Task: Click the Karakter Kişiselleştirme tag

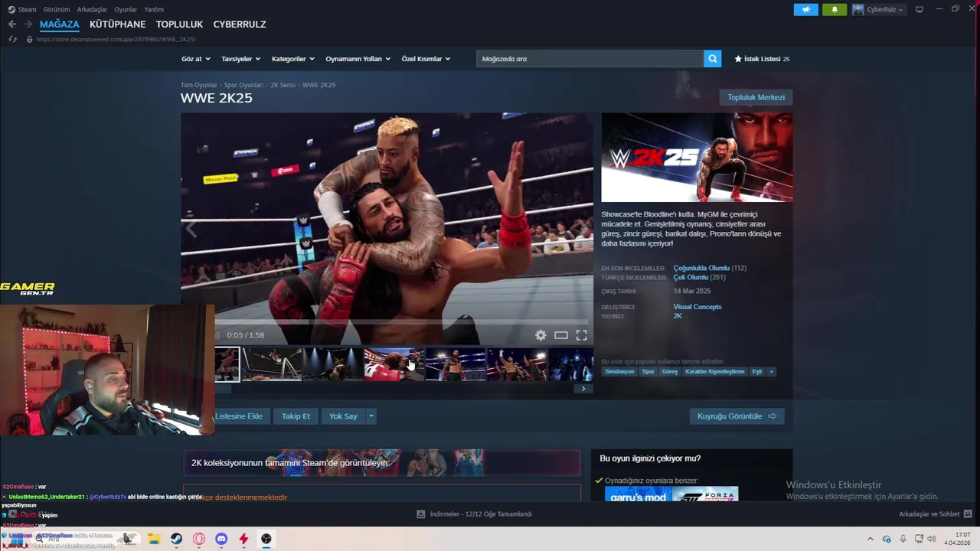Action: point(714,371)
